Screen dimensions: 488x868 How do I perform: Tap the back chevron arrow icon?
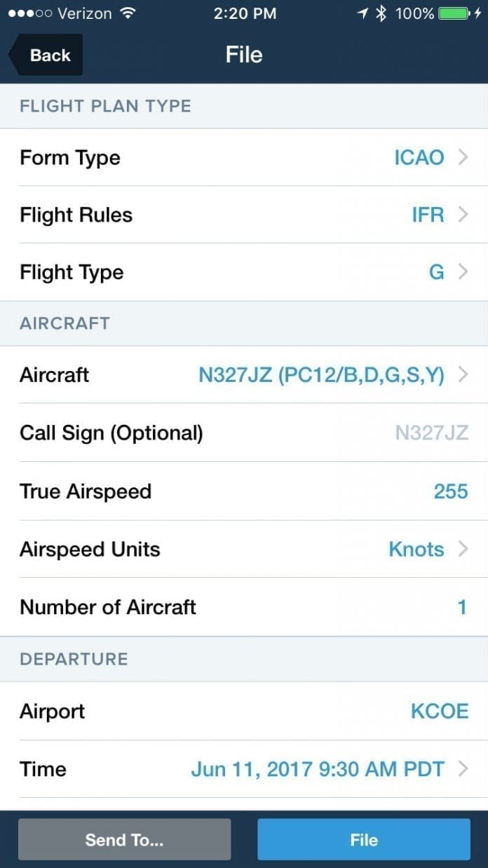(x=15, y=53)
